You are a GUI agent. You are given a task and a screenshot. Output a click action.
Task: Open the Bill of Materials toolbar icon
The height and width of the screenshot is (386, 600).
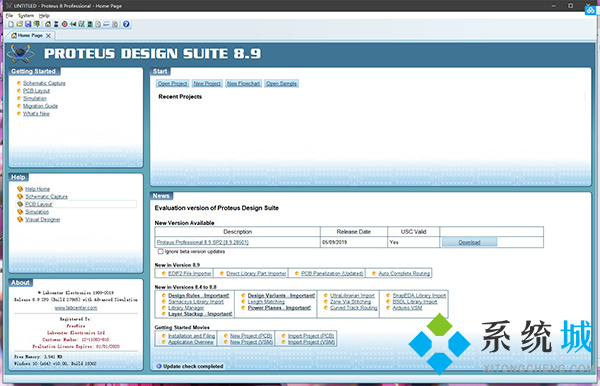(98, 24)
